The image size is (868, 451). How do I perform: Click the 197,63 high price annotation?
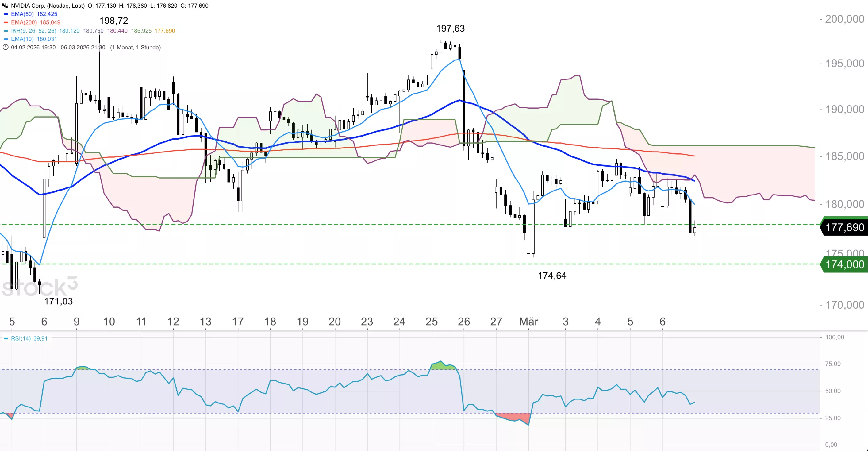click(x=450, y=29)
